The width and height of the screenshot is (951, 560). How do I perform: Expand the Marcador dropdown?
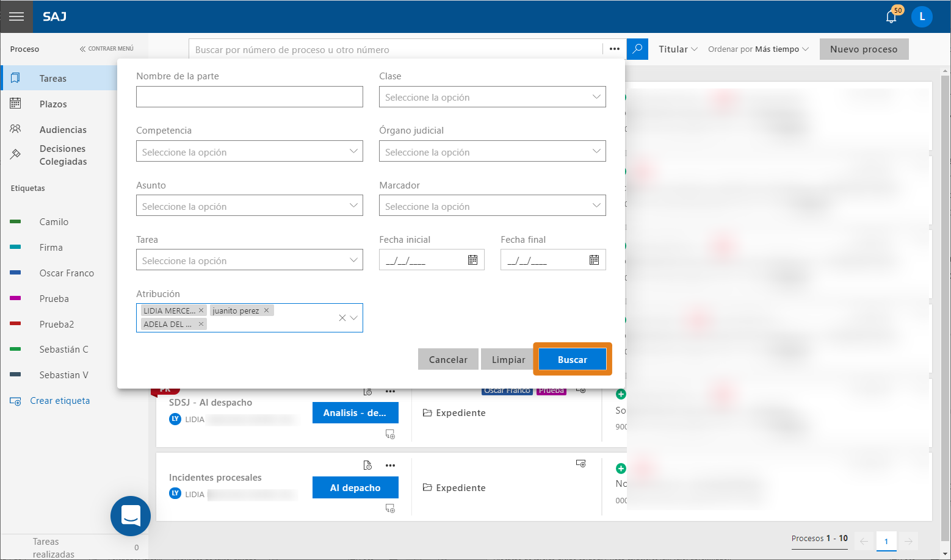pos(493,206)
